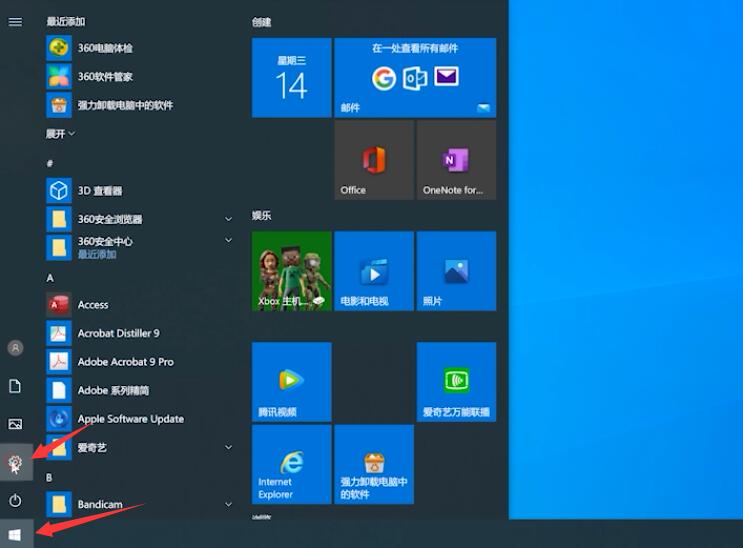Click the 最近添加 heading
743x548 pixels.
66,21
